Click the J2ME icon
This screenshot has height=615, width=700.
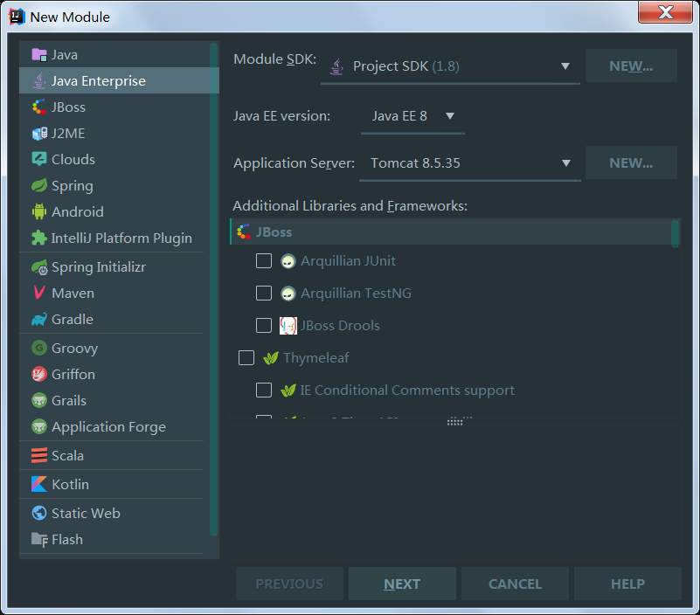39,134
